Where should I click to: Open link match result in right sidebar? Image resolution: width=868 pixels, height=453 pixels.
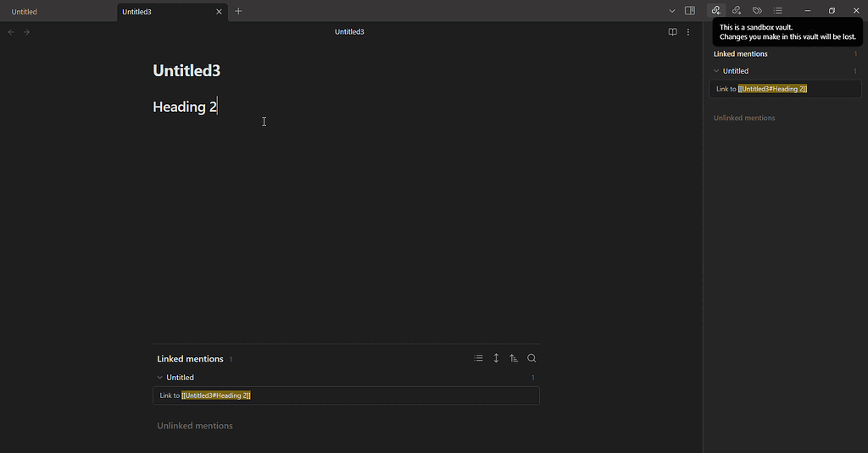[x=786, y=89]
